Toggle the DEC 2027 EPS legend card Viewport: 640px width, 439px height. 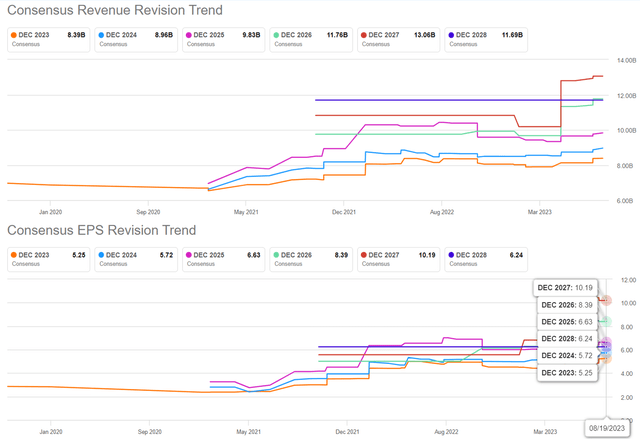pyautogui.click(x=398, y=259)
